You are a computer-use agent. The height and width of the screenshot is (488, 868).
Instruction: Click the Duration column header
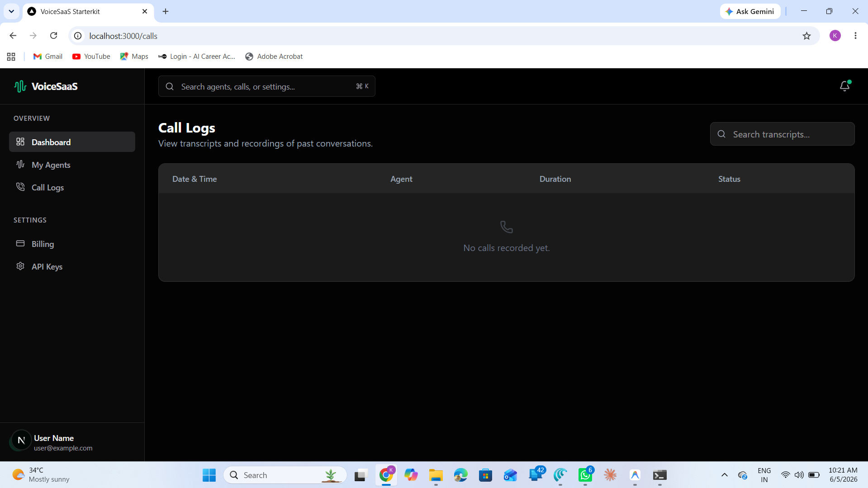click(555, 179)
